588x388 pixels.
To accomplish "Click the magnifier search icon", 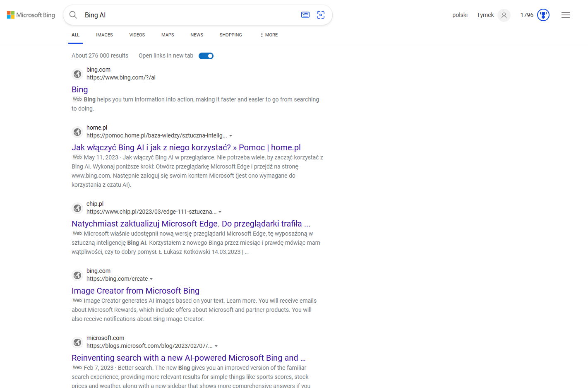I will click(73, 15).
